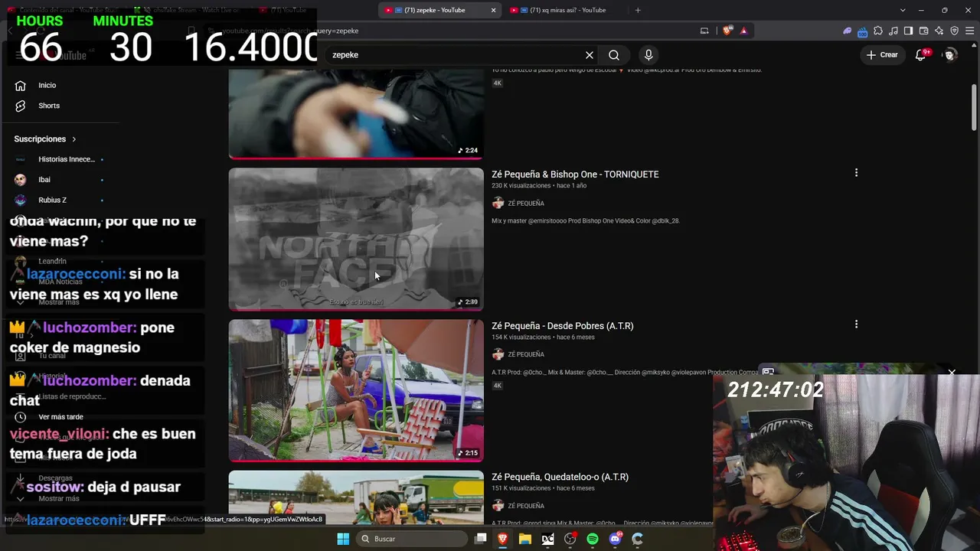Open the Crear upload button
This screenshot has width=980, height=551.
click(x=882, y=55)
